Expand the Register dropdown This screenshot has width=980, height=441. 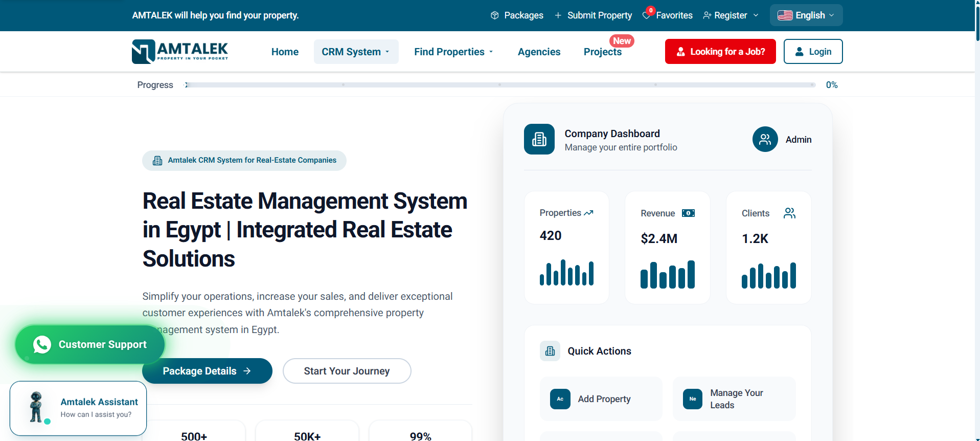pyautogui.click(x=731, y=15)
